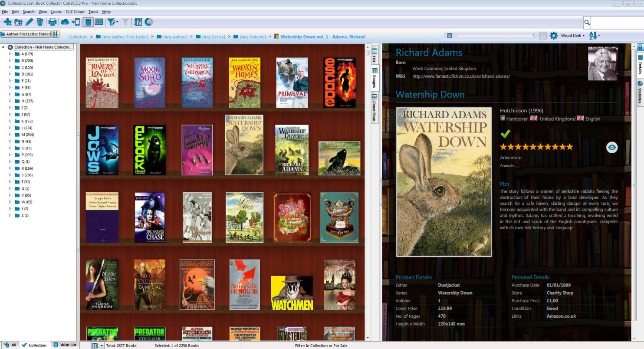
Task: Toggle single-panel book view mode
Action: 88,22
